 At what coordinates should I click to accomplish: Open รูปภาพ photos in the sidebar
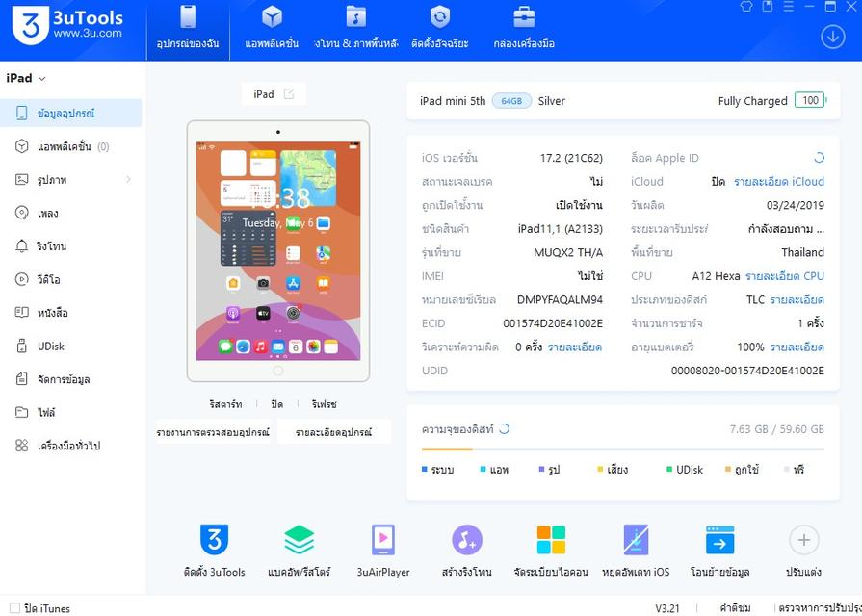(71, 180)
